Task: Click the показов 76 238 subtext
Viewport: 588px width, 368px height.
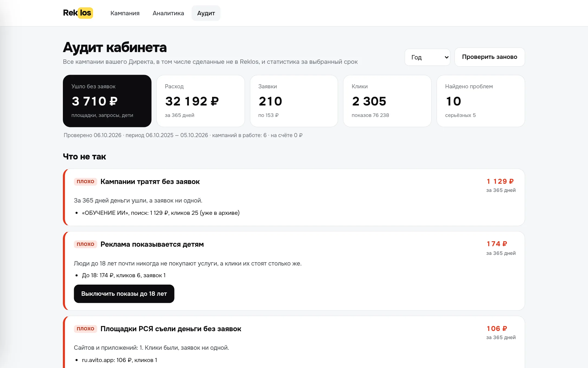Action: [x=370, y=115]
